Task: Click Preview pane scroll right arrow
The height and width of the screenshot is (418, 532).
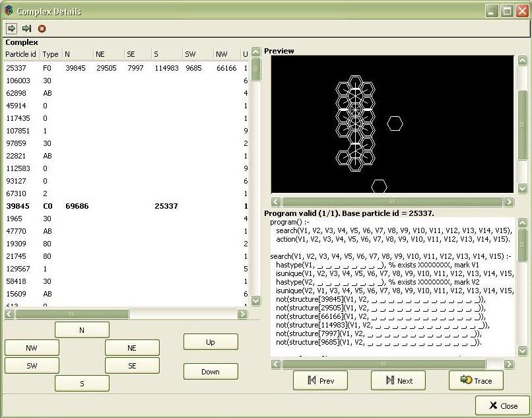Action: tap(509, 202)
